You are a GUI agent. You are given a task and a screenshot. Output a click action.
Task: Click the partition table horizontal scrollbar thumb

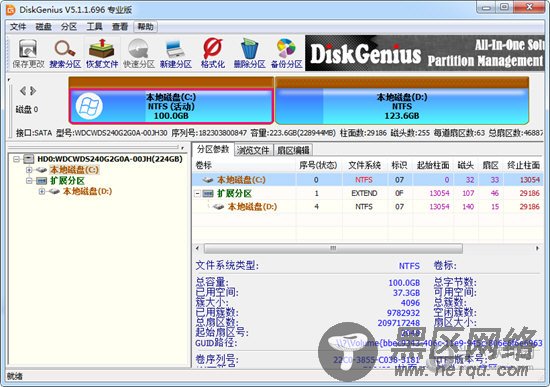point(333,248)
